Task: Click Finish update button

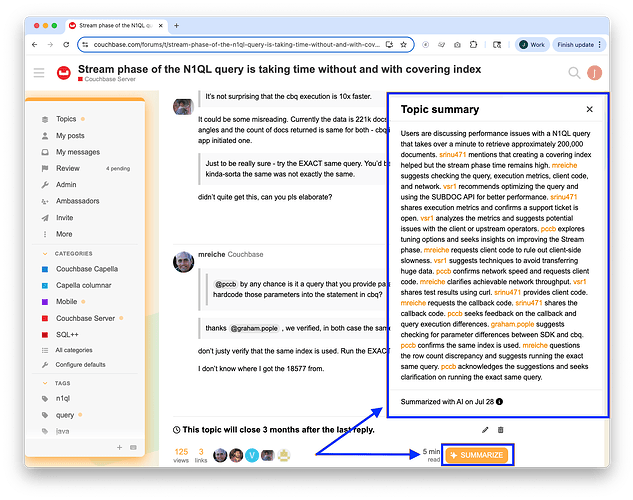Action: [576, 45]
